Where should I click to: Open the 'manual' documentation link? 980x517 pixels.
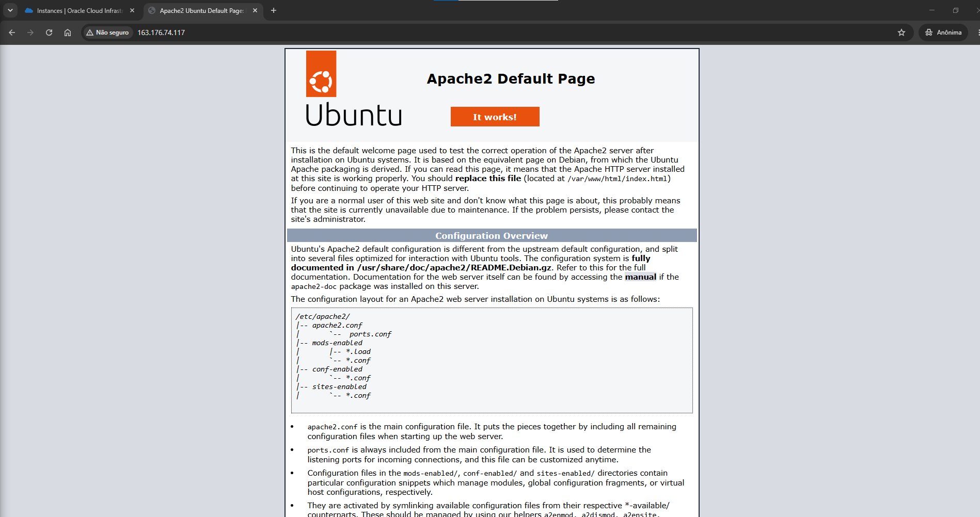tap(641, 277)
